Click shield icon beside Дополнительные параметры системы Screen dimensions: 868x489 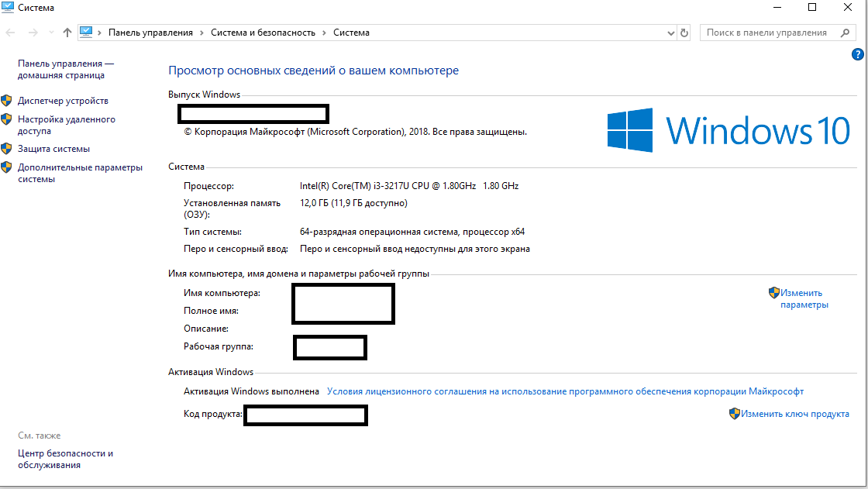7,167
